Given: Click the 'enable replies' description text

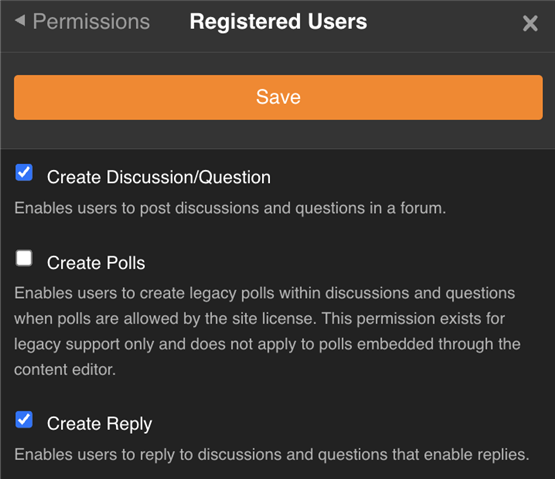Looking at the screenshot, I should tap(272, 455).
